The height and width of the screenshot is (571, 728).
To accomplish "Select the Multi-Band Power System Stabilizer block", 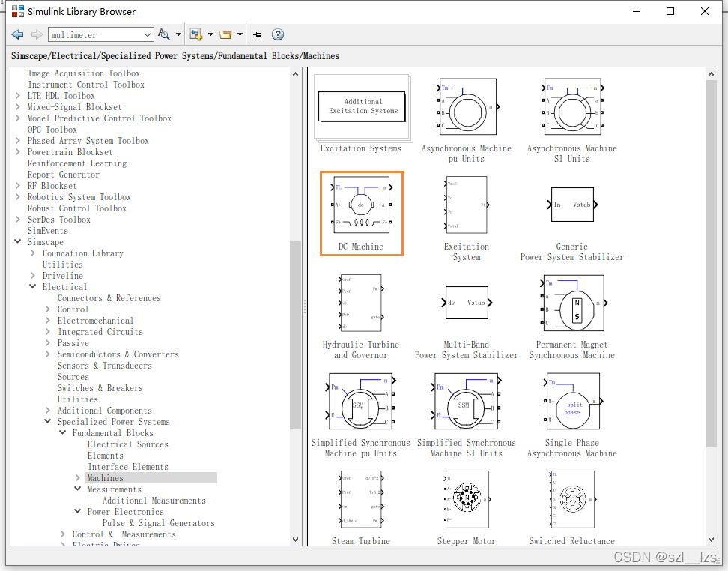I will [466, 322].
